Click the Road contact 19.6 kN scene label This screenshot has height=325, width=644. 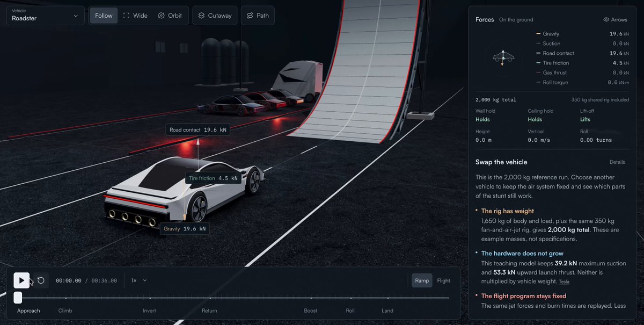(197, 129)
